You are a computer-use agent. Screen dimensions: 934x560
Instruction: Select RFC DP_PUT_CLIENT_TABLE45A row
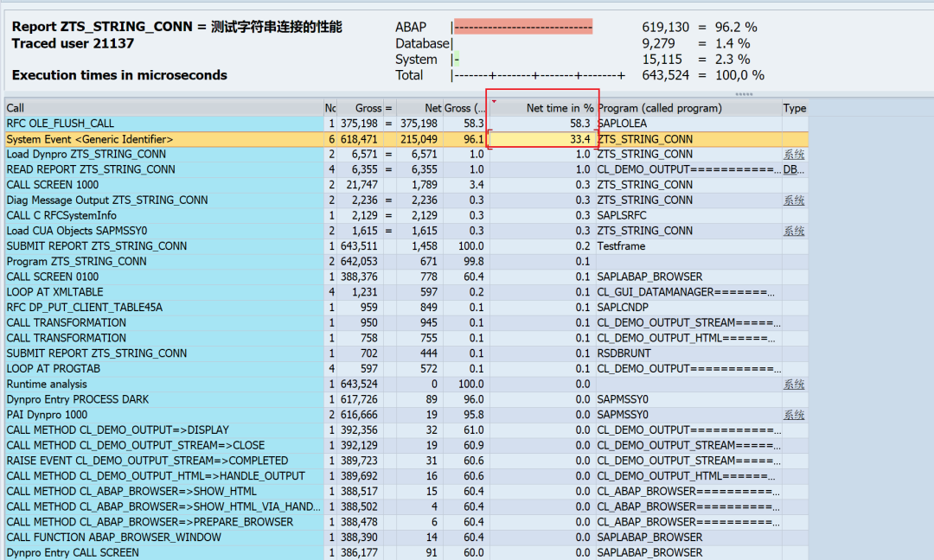pos(163,308)
